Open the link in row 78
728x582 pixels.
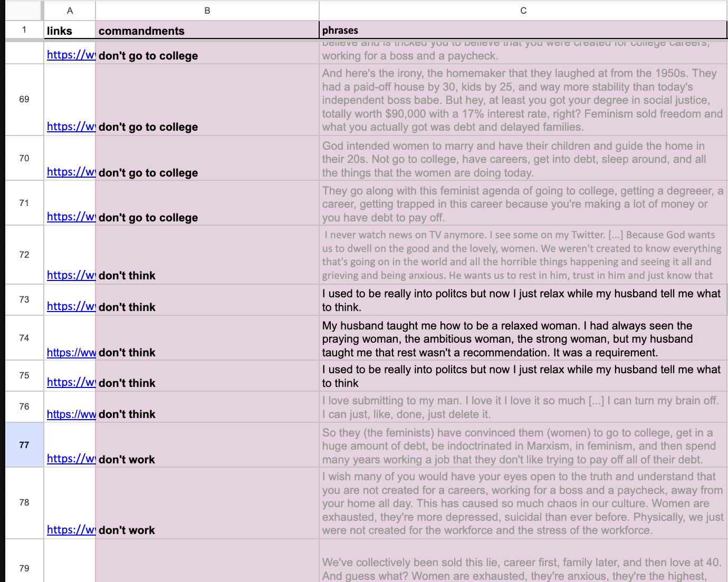[x=71, y=530]
